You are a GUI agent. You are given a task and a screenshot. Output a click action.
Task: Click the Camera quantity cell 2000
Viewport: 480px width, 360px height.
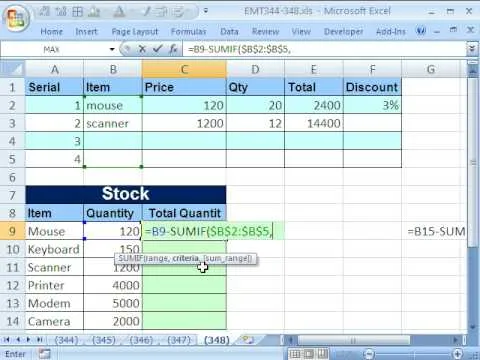point(113,321)
